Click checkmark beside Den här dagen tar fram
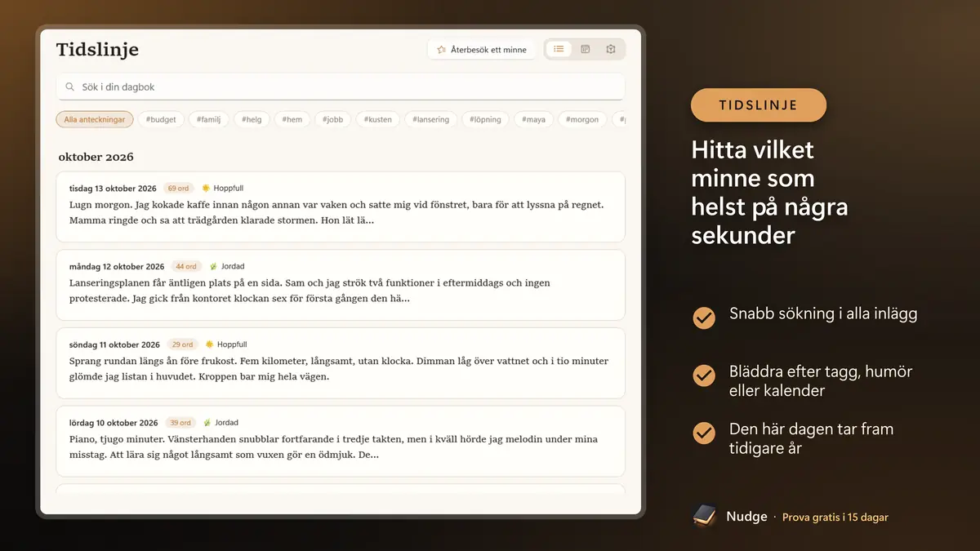 click(704, 433)
